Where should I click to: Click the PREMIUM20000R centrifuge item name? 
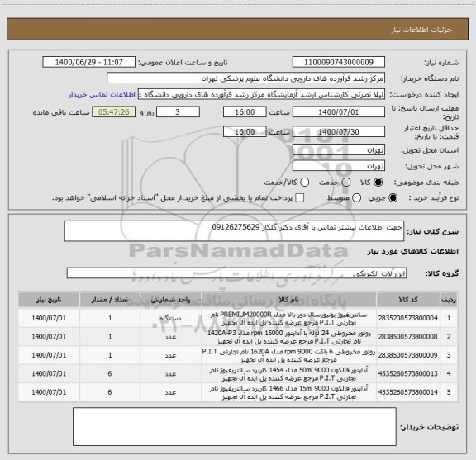288,318
